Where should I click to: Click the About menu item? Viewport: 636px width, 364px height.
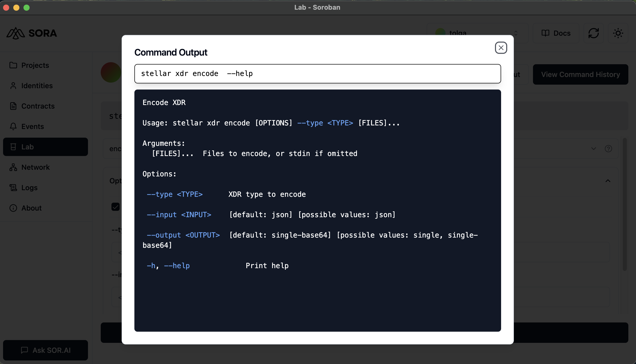coord(31,208)
